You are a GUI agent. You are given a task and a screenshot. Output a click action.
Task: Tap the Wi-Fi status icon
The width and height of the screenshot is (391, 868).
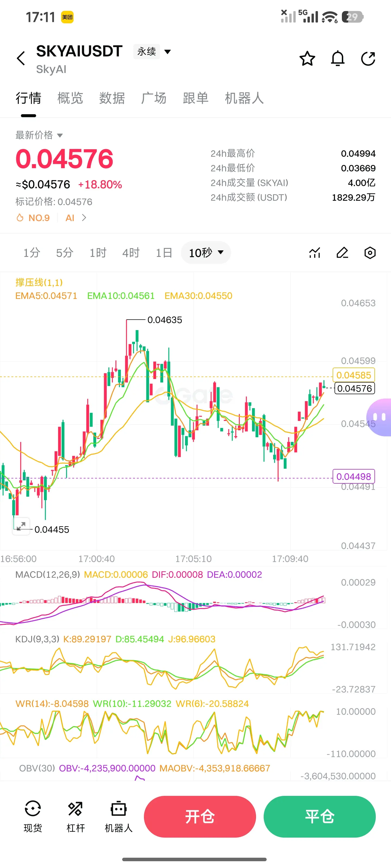click(330, 17)
